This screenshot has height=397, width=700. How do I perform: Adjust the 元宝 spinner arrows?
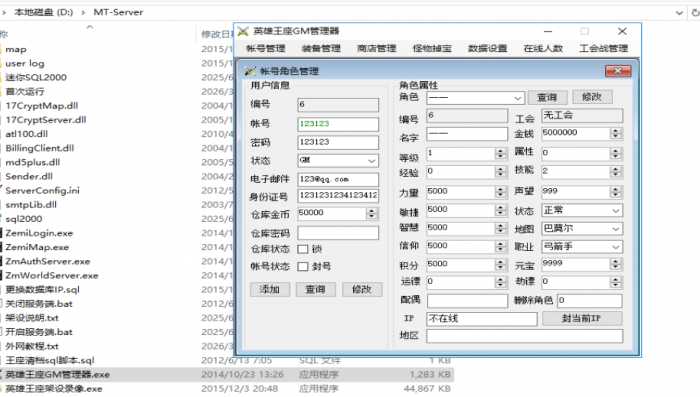coord(616,264)
